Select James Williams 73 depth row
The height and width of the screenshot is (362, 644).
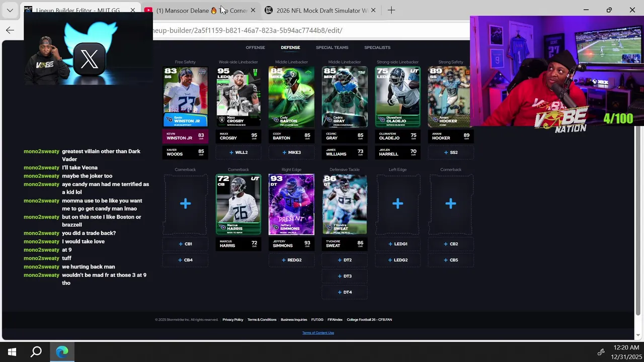click(x=345, y=152)
